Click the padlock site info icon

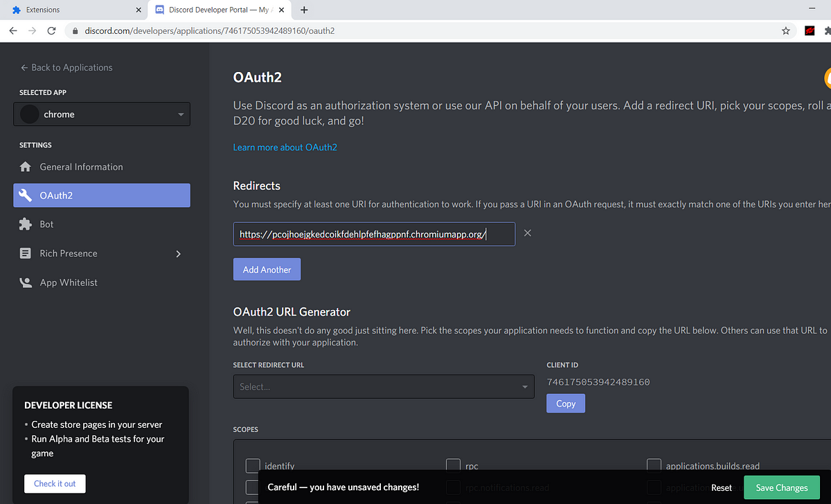coord(75,31)
